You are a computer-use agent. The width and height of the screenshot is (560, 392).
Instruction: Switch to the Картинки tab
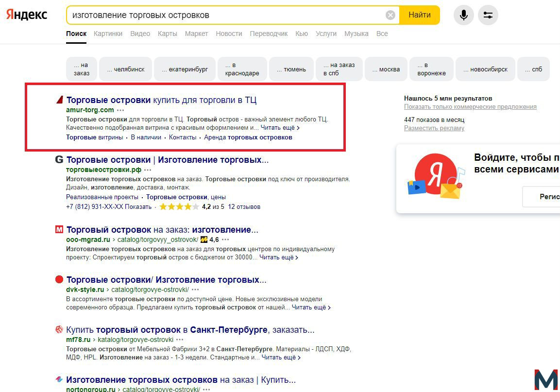tap(108, 34)
